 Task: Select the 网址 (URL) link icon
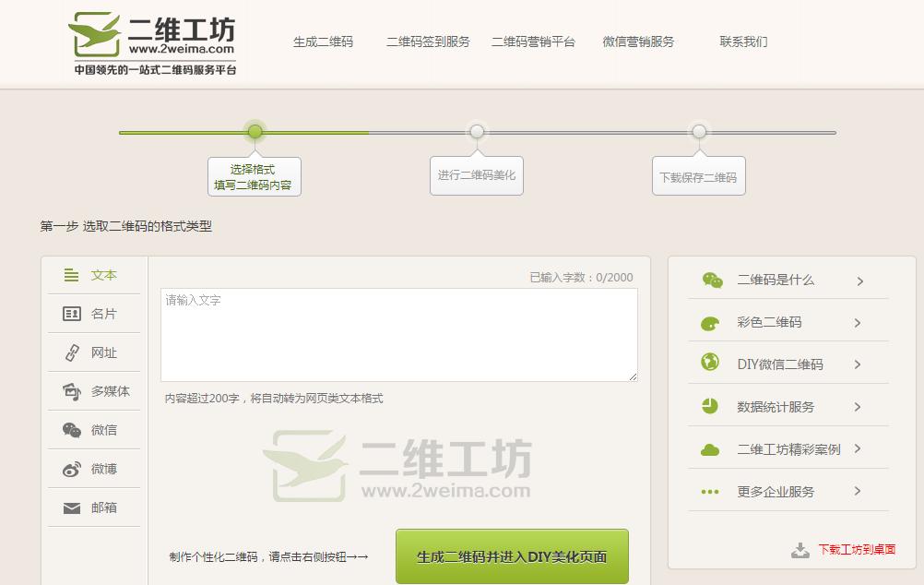pos(70,352)
